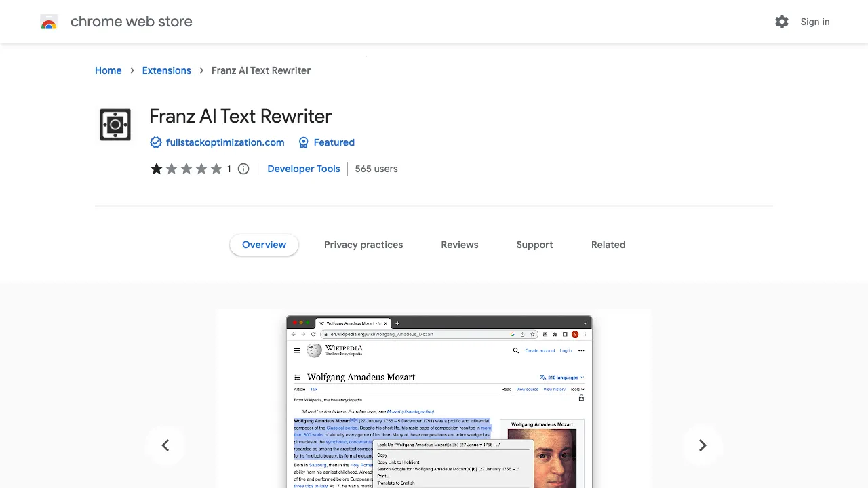
Task: Show previous screenshot with left arrow
Action: [x=165, y=445]
